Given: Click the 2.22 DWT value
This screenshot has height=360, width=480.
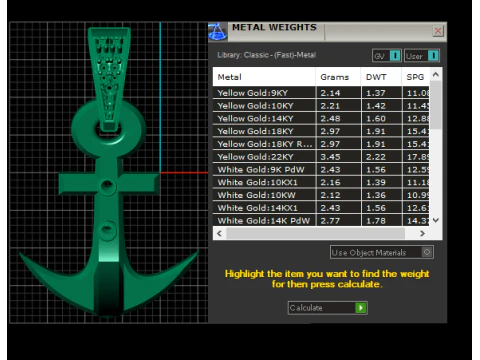Looking at the screenshot, I should tap(376, 157).
